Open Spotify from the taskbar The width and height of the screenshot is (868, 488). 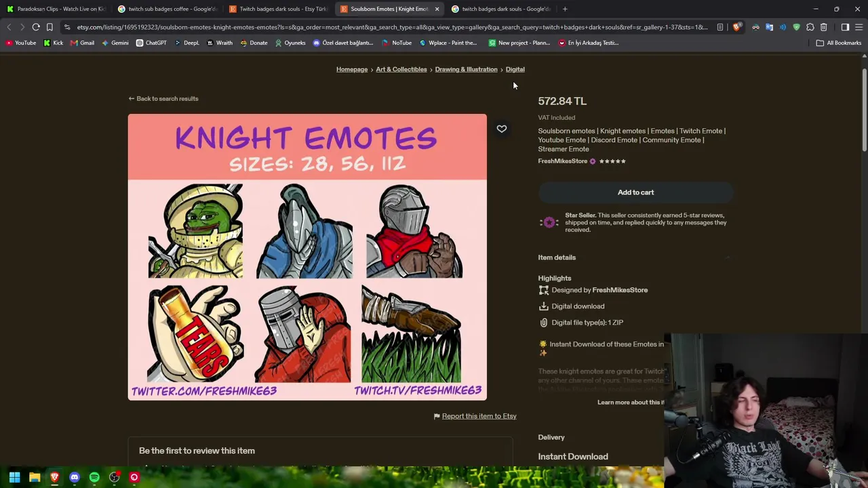pyautogui.click(x=94, y=478)
